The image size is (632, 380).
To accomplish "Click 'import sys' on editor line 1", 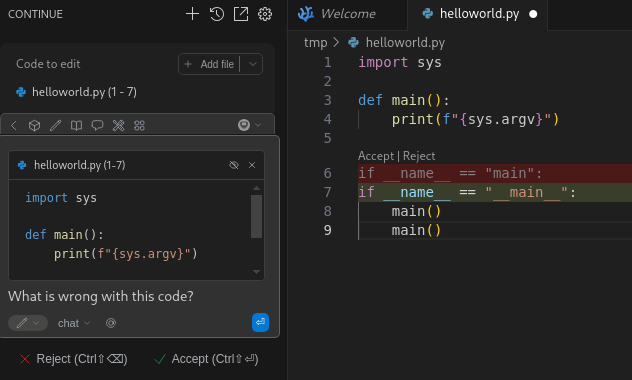I will pos(400,62).
